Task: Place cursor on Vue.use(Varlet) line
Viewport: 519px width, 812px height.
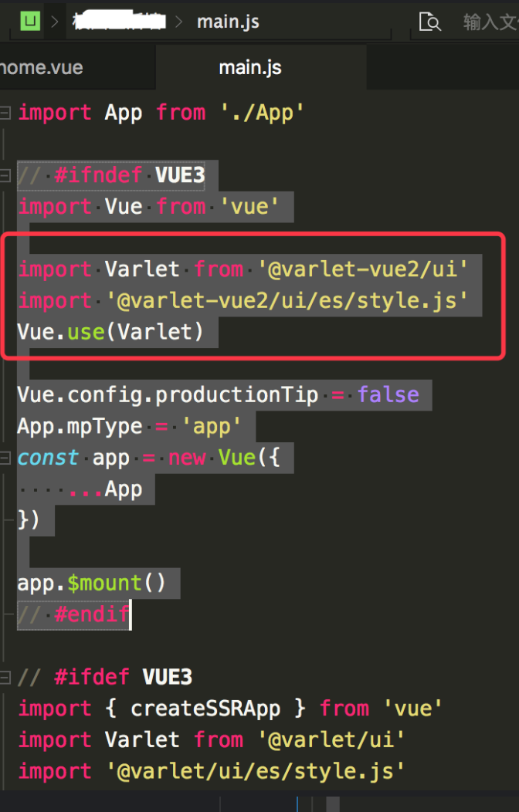Action: coord(110,332)
